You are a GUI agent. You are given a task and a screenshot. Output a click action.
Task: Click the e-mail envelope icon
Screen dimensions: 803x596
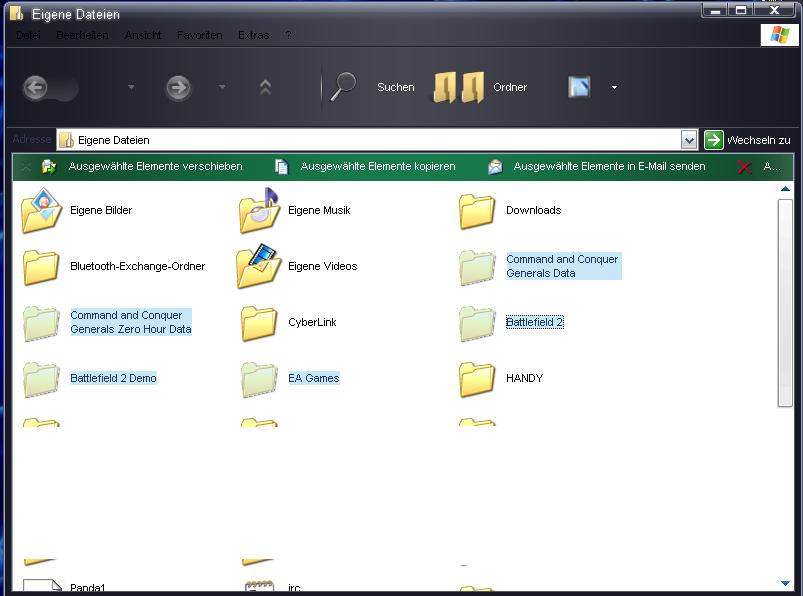tap(495, 166)
